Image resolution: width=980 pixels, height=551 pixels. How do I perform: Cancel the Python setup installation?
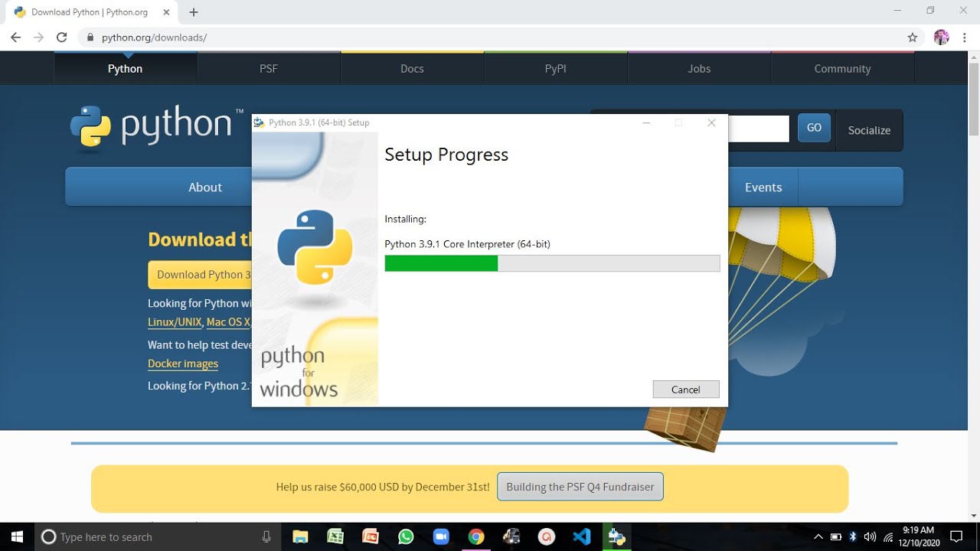click(x=686, y=390)
